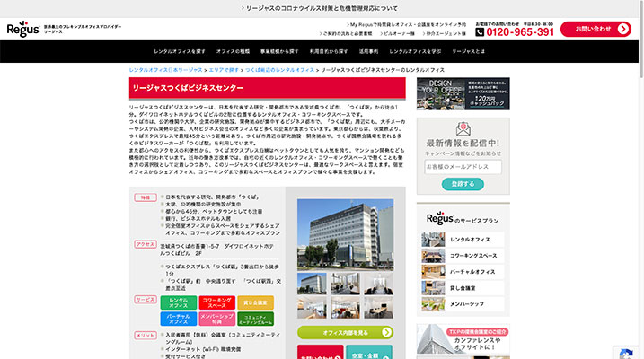Click the レンタルオフィス日本リージャス breadcrumb
This screenshot has height=359, width=644.
pyautogui.click(x=166, y=70)
